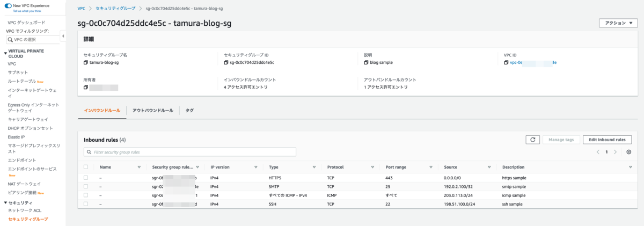Click the 'icmp sample' description cell
Image resolution: width=644 pixels, height=226 pixels.
point(514,195)
